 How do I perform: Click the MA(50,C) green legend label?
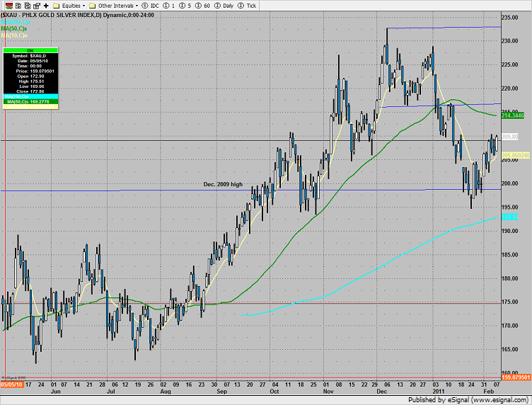tap(14, 28)
